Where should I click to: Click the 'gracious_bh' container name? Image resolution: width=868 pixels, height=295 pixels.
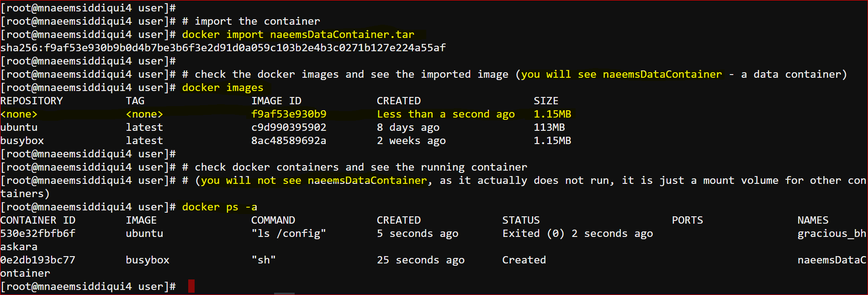(832, 234)
